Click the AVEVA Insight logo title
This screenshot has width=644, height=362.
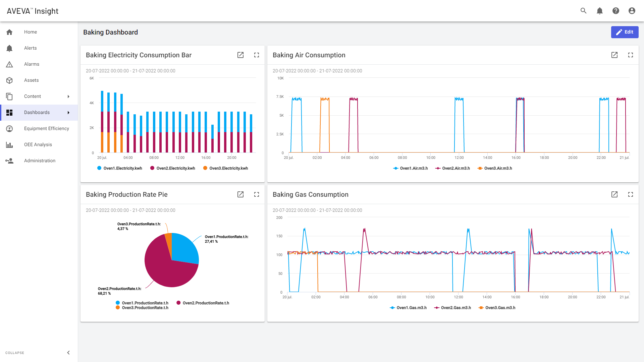point(33,11)
